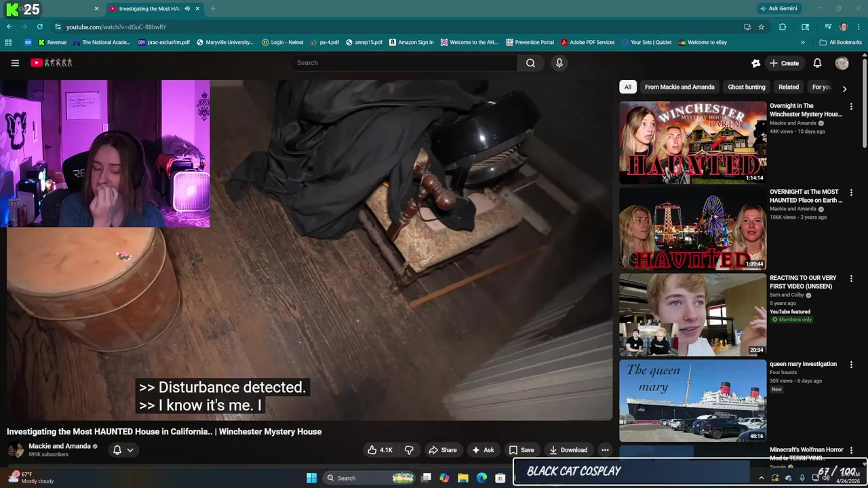The height and width of the screenshot is (488, 868).
Task: Open taskbar volume speaker icon
Action: (827, 478)
